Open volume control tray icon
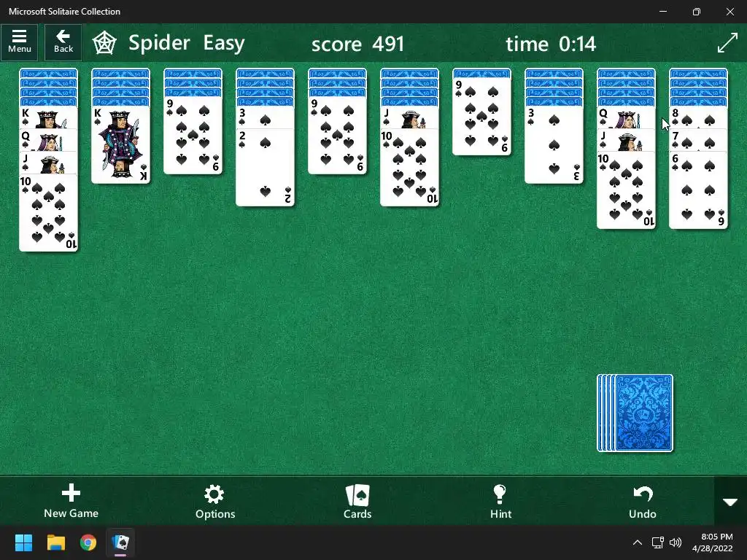The image size is (747, 560). pos(675,542)
